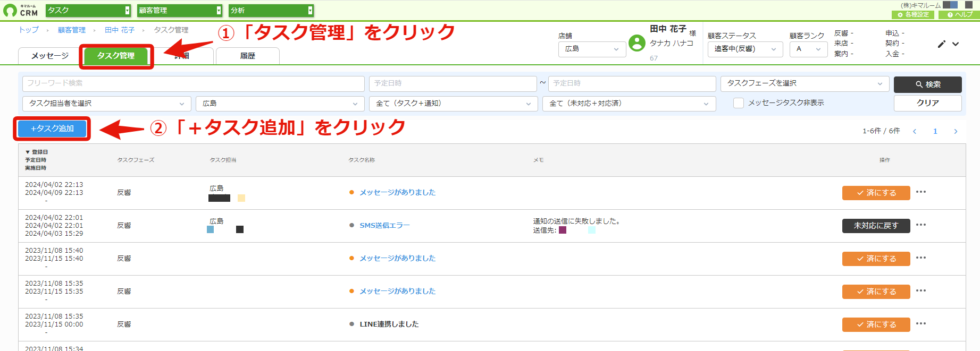Open the タスクフェーズを選択 dropdown
The width and height of the screenshot is (980, 351).
point(805,83)
